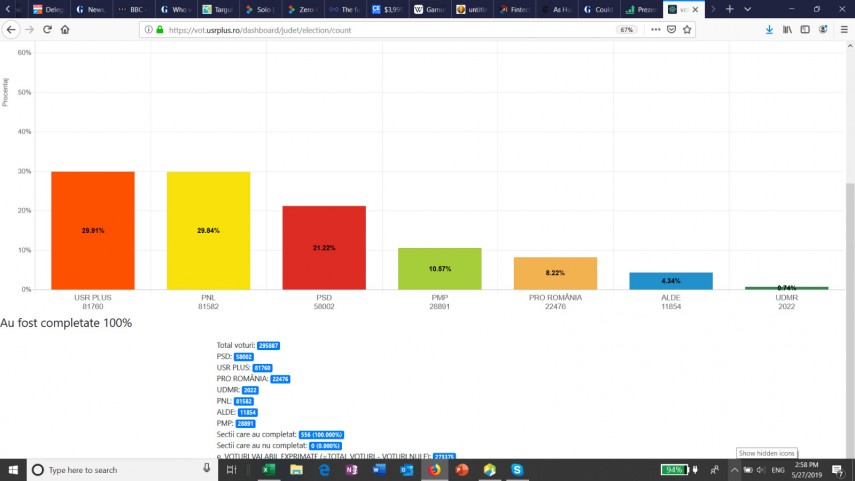Bookmark this page with the star icon
The width and height of the screenshot is (855, 481).
pyautogui.click(x=688, y=30)
